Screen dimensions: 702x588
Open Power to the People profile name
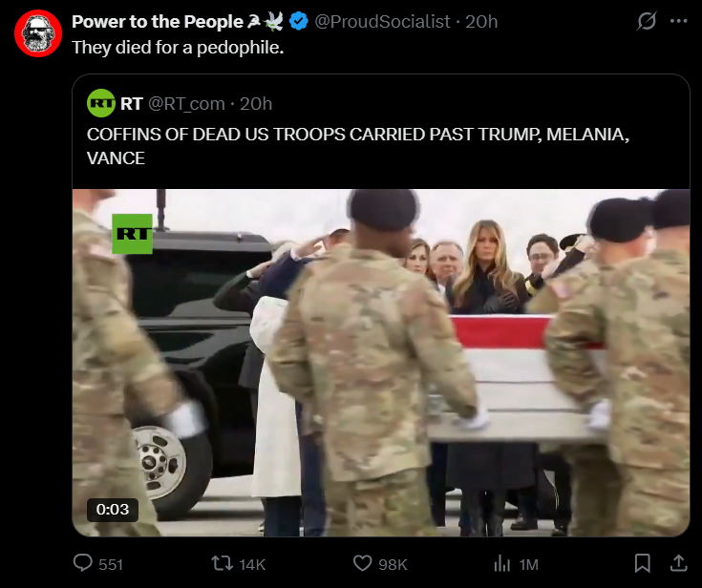[x=158, y=22]
